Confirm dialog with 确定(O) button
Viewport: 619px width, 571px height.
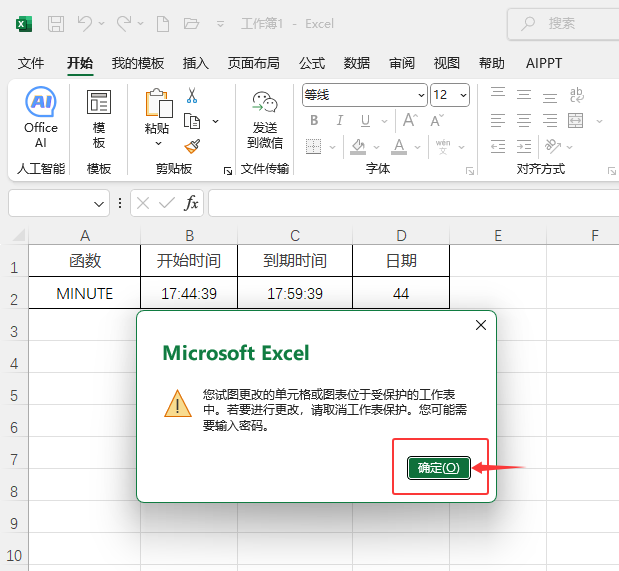coord(439,468)
